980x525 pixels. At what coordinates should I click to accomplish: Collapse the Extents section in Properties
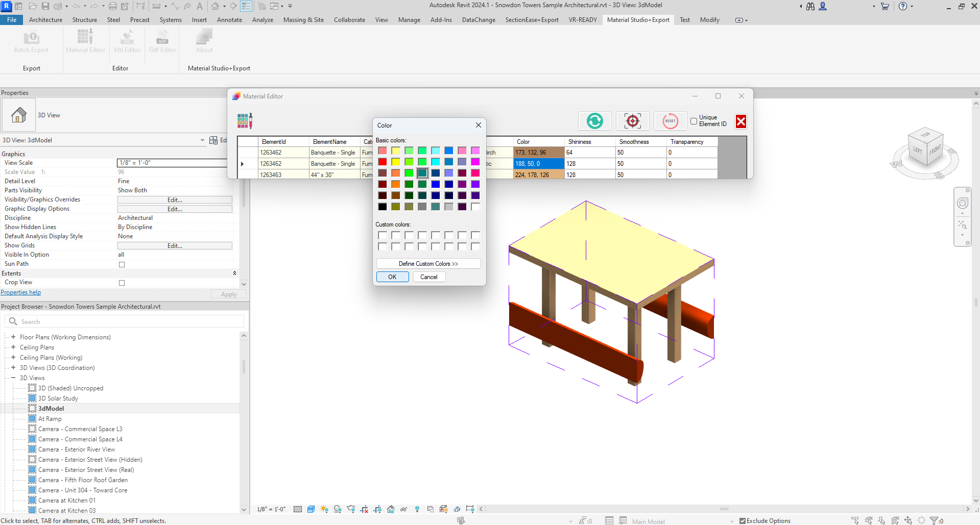click(234, 273)
